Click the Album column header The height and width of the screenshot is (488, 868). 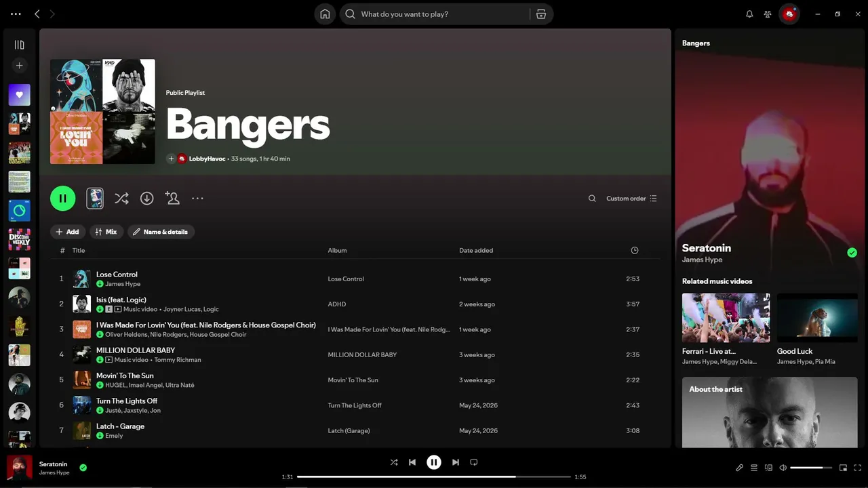coord(337,251)
